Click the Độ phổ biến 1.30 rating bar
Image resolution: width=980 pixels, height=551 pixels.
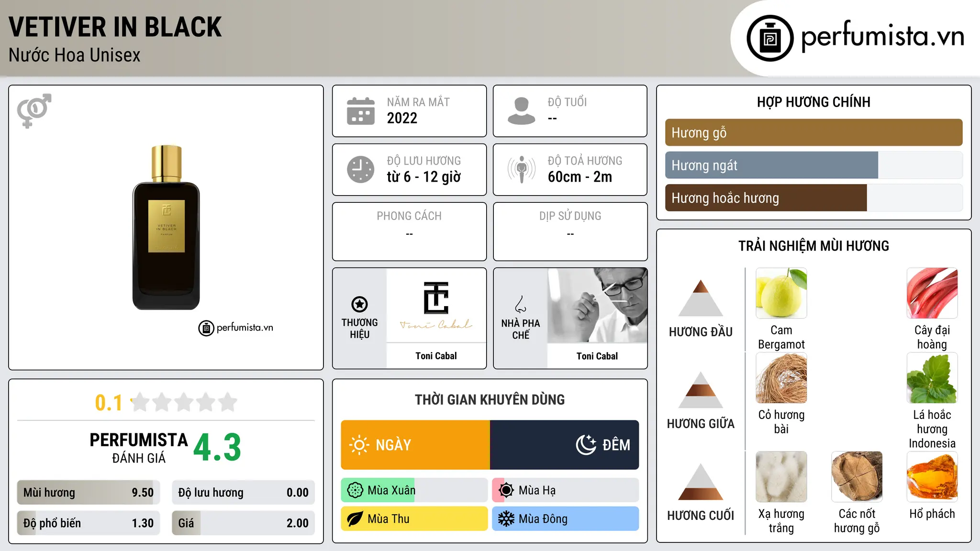(89, 523)
